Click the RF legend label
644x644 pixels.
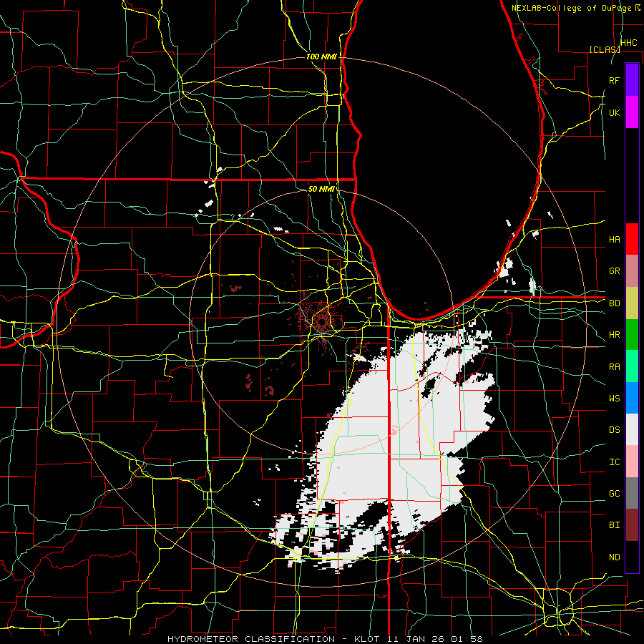click(x=614, y=80)
